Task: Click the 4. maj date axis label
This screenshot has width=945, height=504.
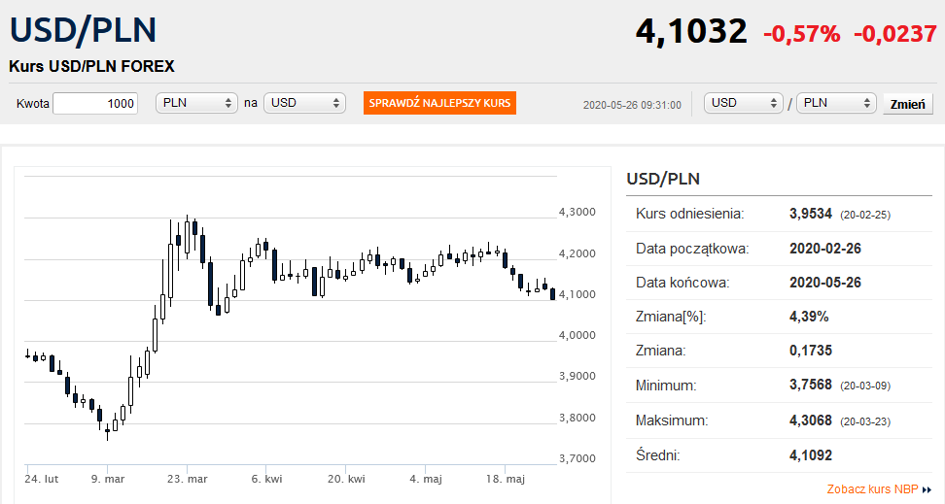Action: point(425,479)
